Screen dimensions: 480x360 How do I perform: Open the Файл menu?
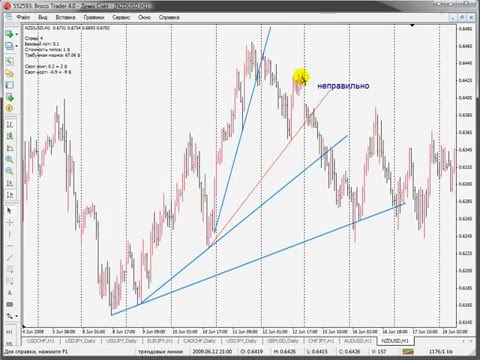tap(23, 17)
